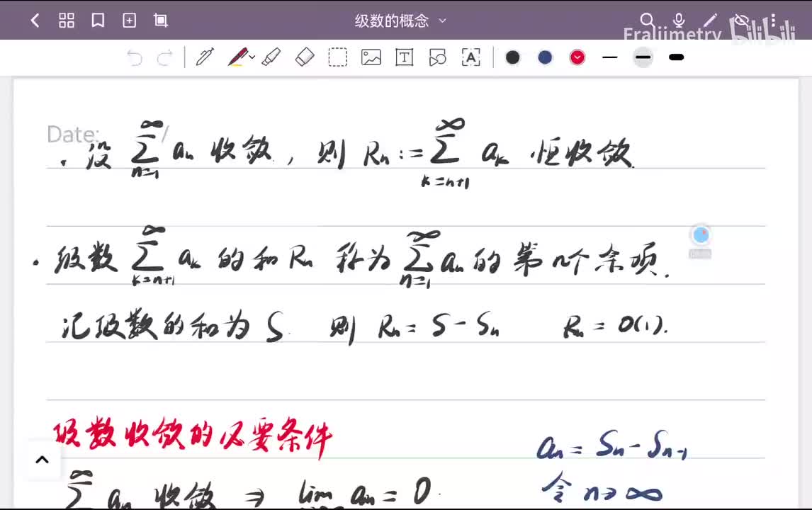Toggle pencil edit mode in header
This screenshot has width=812, height=510.
click(710, 21)
